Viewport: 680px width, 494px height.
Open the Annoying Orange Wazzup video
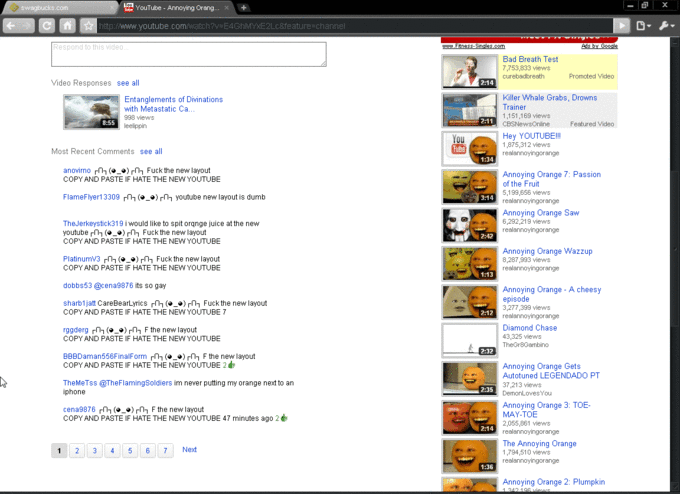547,251
